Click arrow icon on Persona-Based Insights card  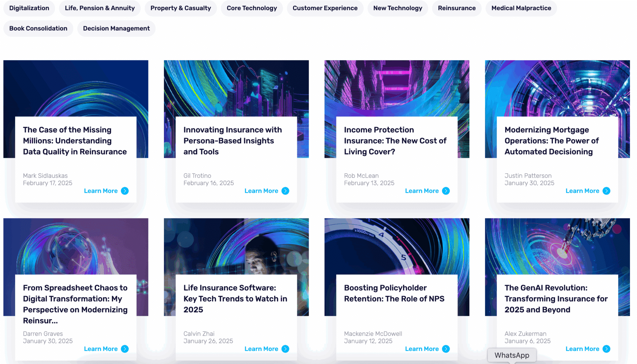point(285,191)
